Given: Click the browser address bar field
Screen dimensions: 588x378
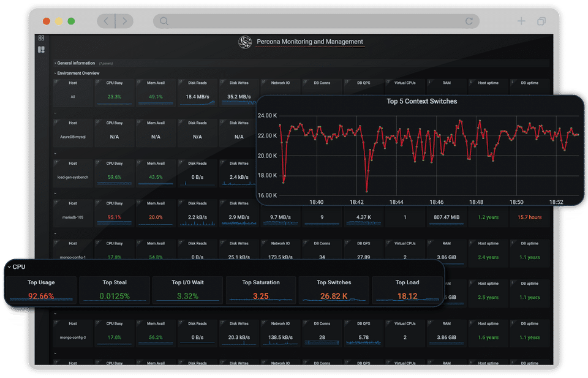Looking at the screenshot, I should (316, 21).
